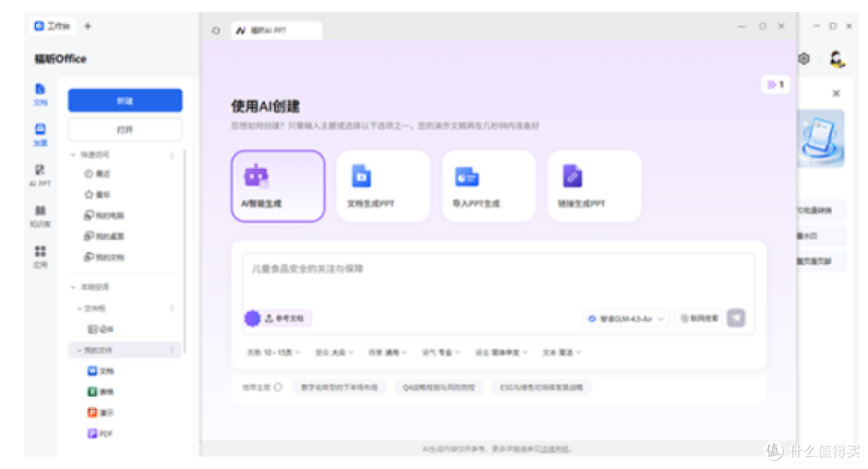Collapse the 我的文件 tree node

point(79,351)
